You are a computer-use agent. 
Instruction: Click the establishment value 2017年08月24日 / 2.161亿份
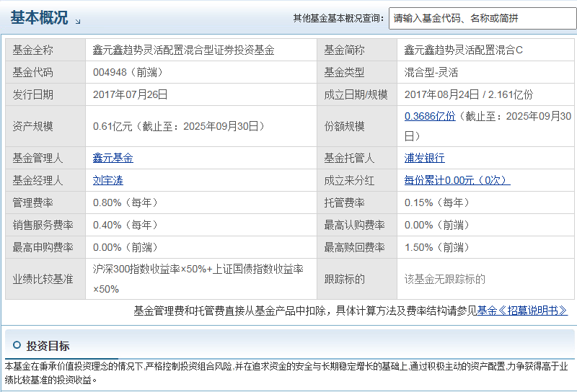(468, 95)
